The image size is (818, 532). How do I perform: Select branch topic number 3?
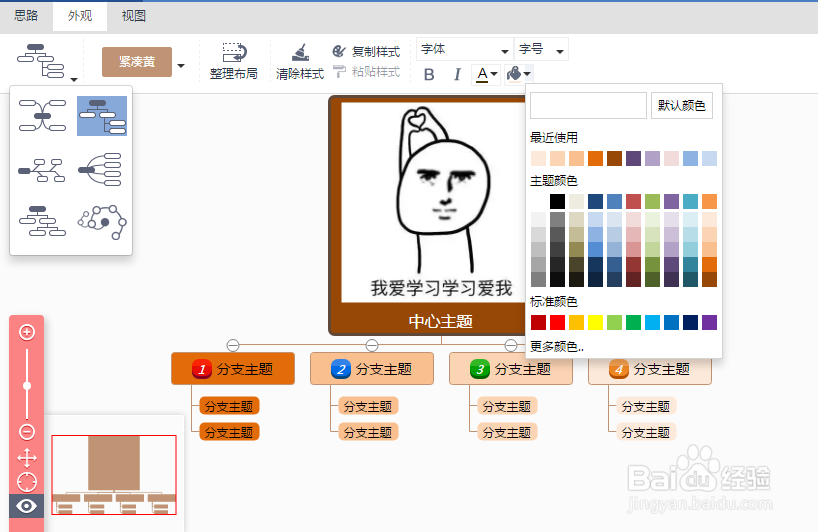pos(511,369)
